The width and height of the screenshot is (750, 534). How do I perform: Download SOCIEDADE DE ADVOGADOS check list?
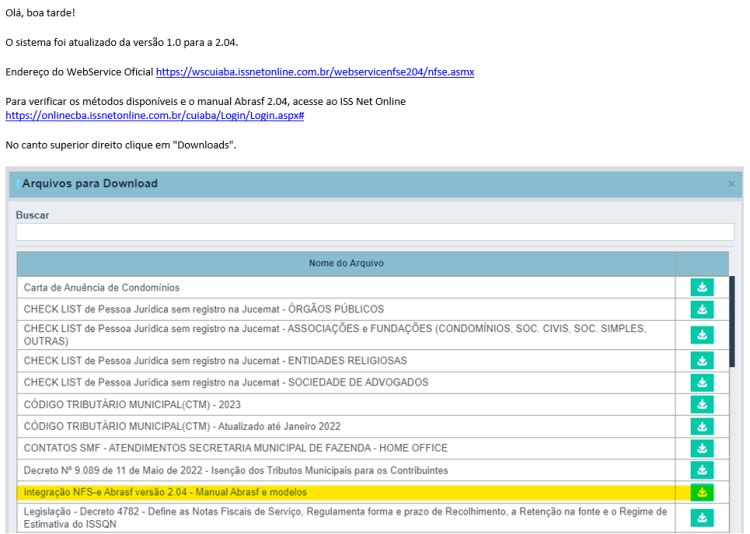(702, 382)
